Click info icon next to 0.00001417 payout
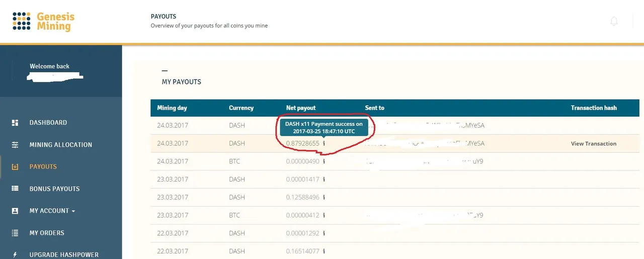 click(x=324, y=180)
